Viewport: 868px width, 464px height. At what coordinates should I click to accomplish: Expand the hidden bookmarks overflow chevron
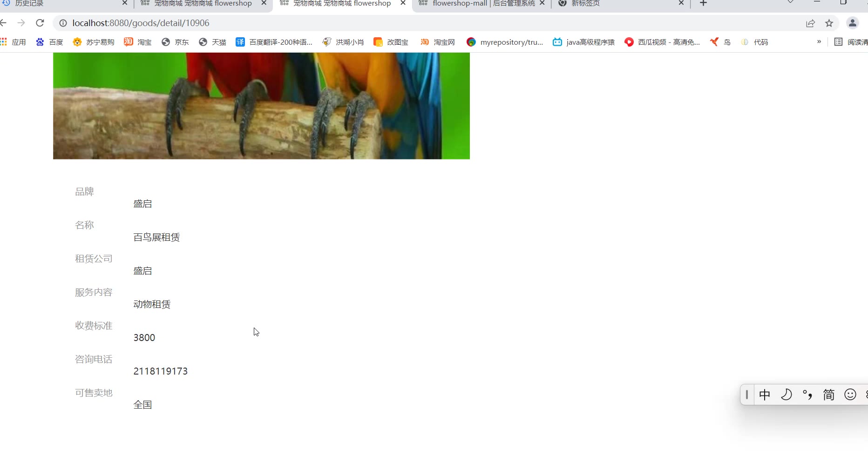[x=819, y=41]
